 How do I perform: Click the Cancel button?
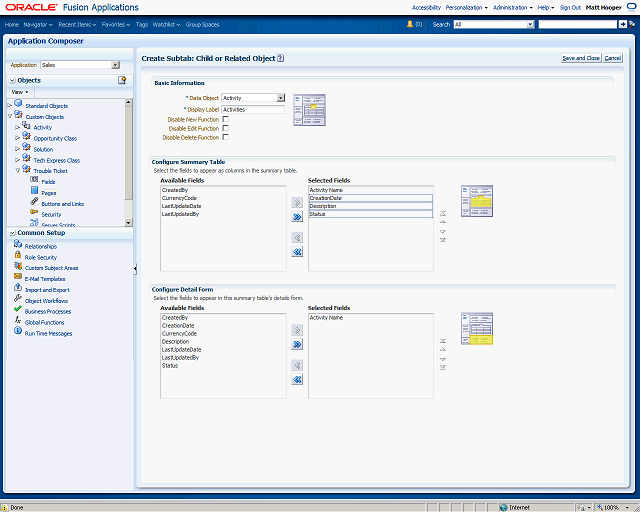pyautogui.click(x=613, y=58)
